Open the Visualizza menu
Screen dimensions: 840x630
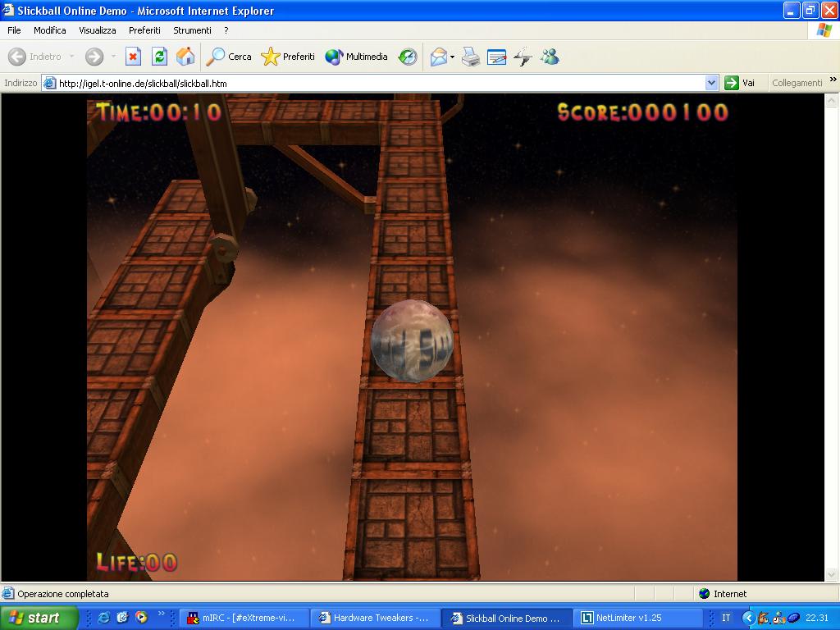98,30
